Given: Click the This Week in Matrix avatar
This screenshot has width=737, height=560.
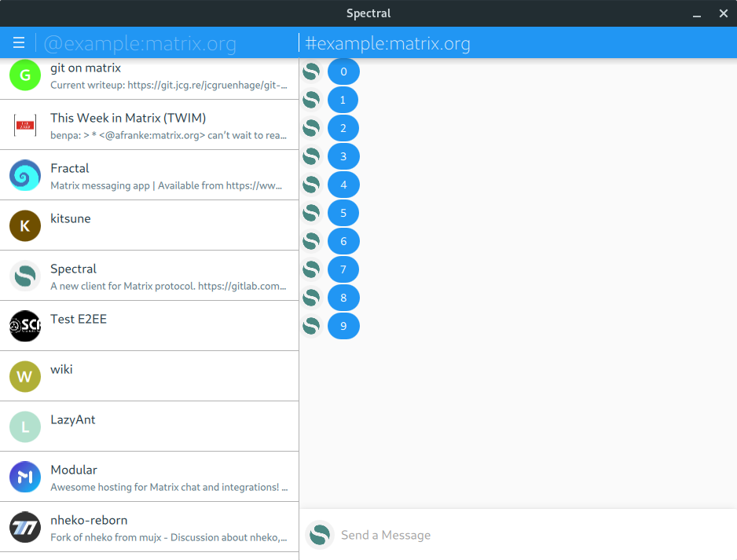Looking at the screenshot, I should coord(25,125).
